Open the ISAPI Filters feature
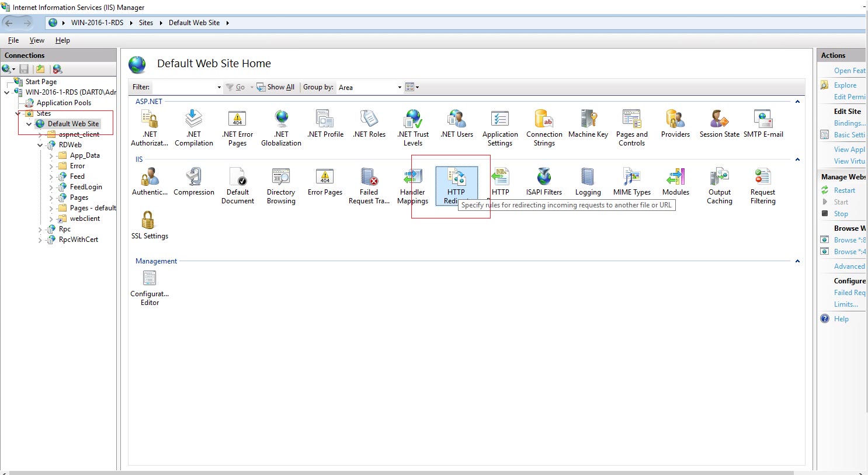The image size is (868, 475). tap(544, 182)
